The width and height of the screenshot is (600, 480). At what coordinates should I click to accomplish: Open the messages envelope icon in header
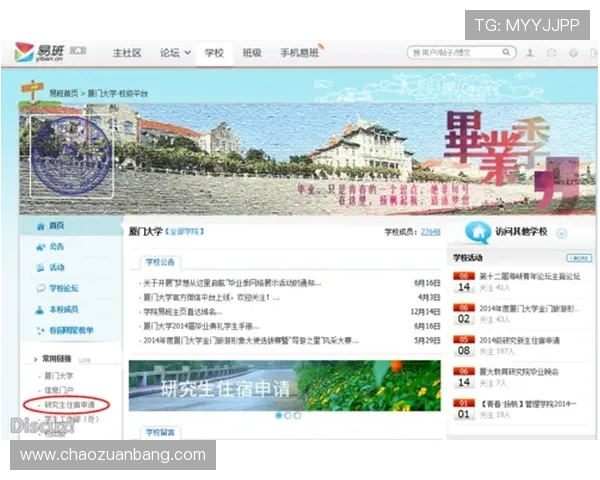[551, 53]
